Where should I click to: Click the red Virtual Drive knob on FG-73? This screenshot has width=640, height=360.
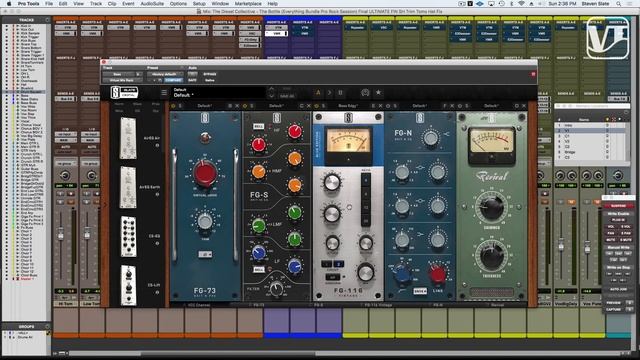point(205,173)
